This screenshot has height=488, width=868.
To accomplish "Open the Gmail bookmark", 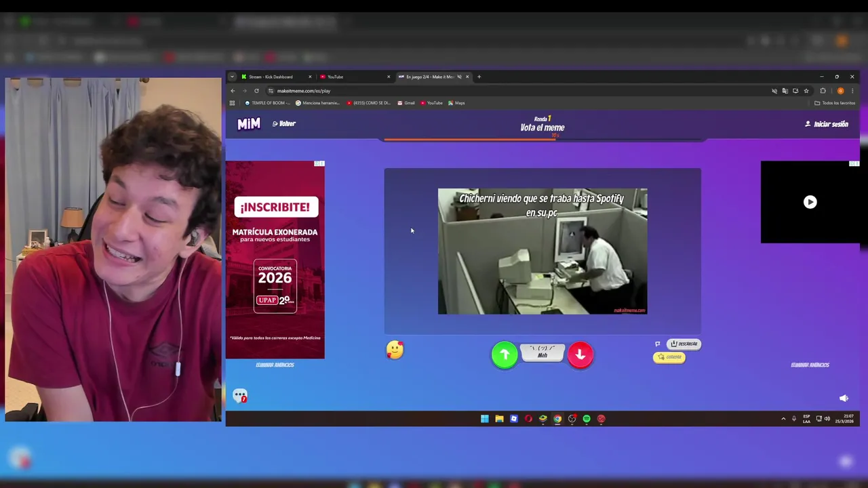I will [406, 103].
